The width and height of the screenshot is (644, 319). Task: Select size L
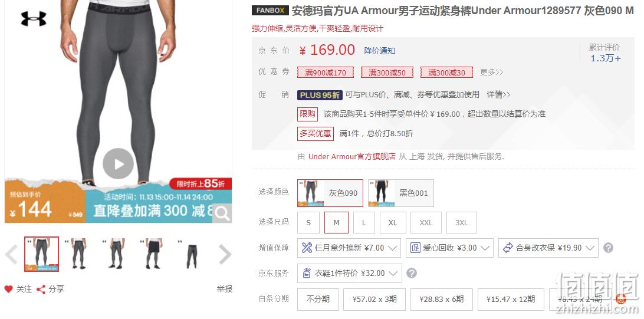tap(364, 223)
